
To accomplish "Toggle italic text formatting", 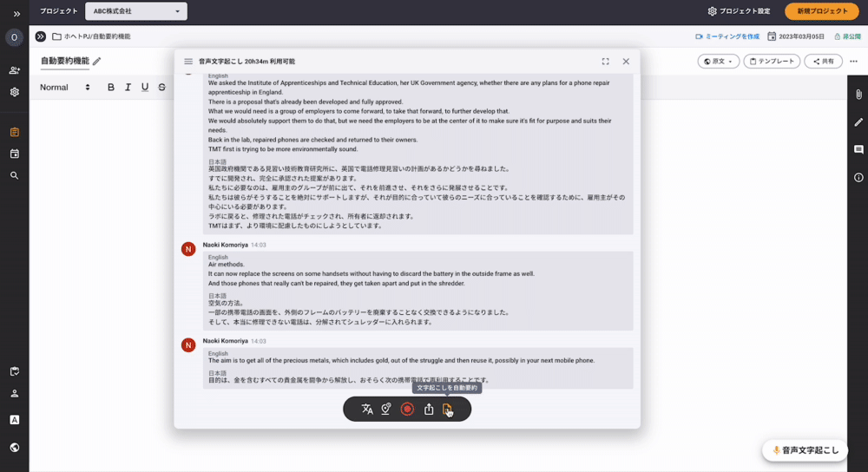I will 128,88.
